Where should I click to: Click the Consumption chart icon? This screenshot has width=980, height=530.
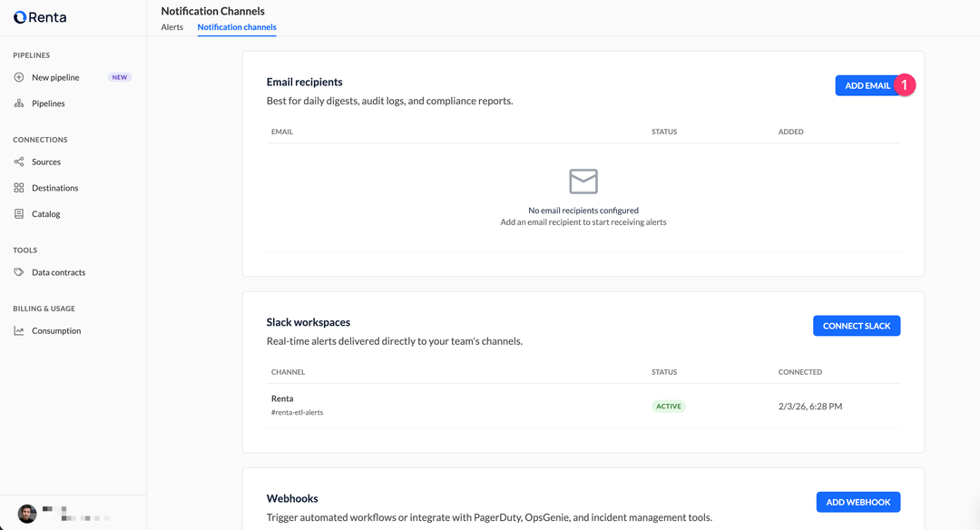(x=19, y=331)
